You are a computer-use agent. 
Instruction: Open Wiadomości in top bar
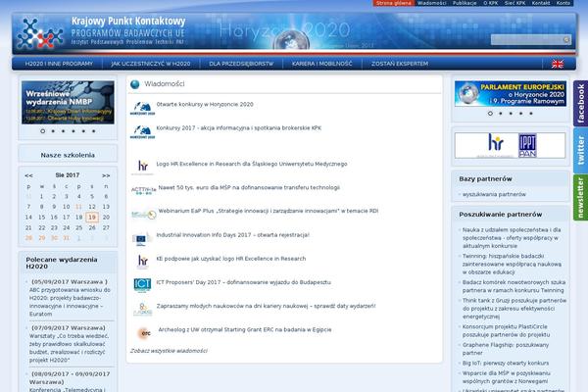tap(431, 3)
